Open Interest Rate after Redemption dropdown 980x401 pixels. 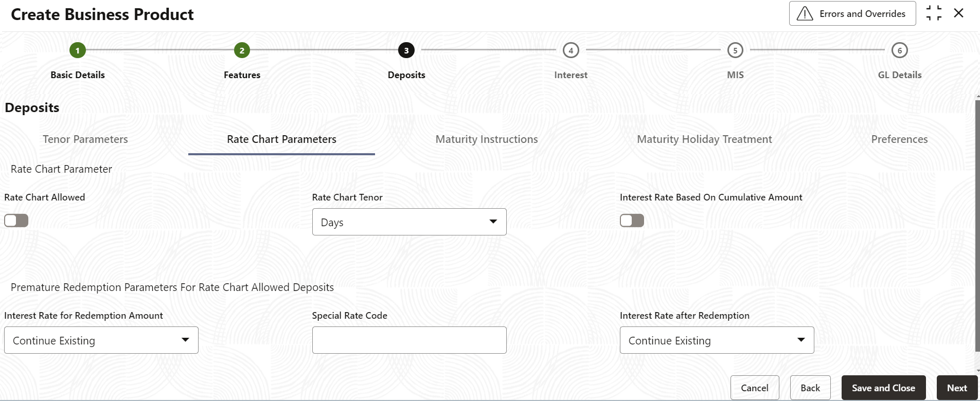717,340
